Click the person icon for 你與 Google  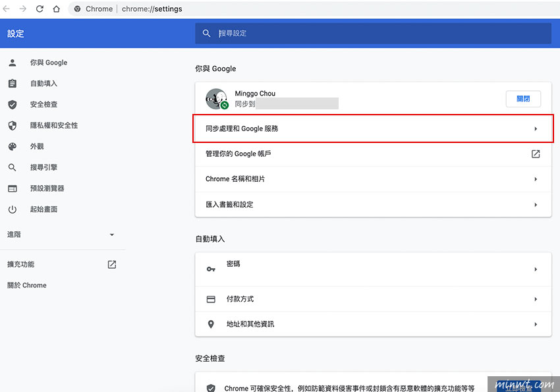[x=13, y=63]
